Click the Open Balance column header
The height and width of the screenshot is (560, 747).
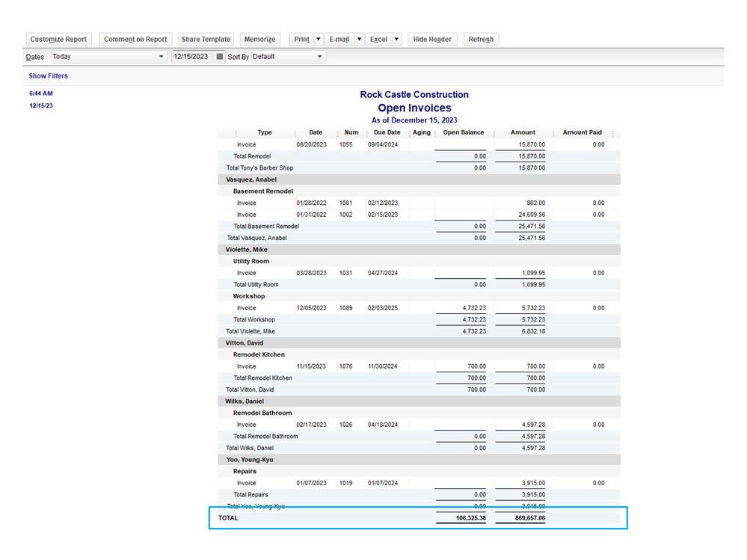point(464,132)
